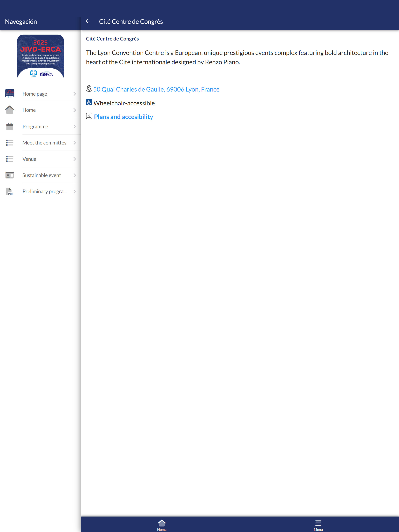Open the Home page menu item
Viewport: 399px width, 532px height.
41,94
